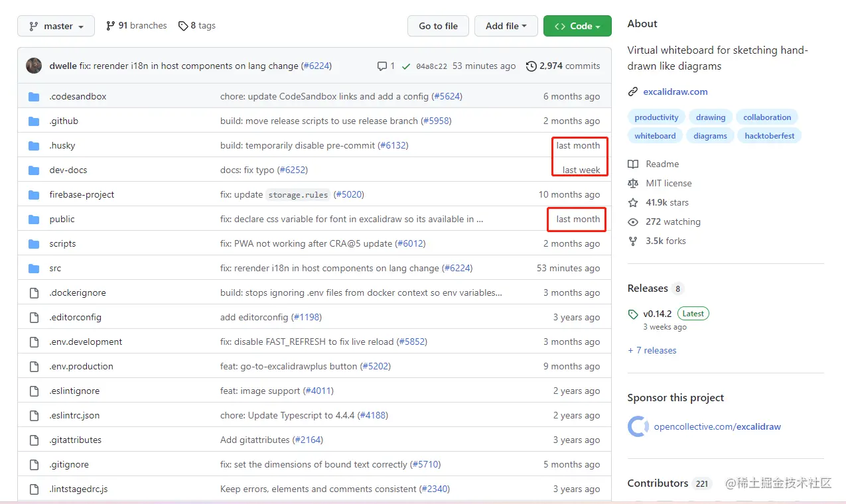The height and width of the screenshot is (504, 846).
Task: Select the drawing topic tag
Action: pos(711,117)
